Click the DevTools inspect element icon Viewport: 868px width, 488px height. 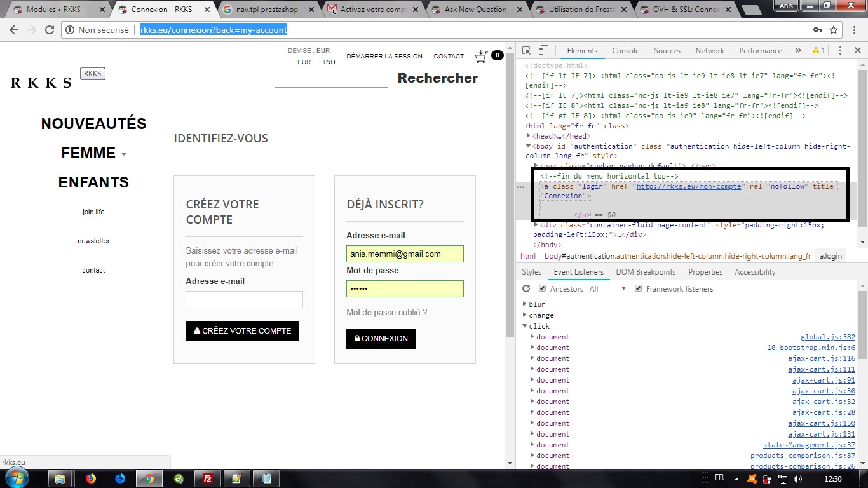pyautogui.click(x=527, y=51)
